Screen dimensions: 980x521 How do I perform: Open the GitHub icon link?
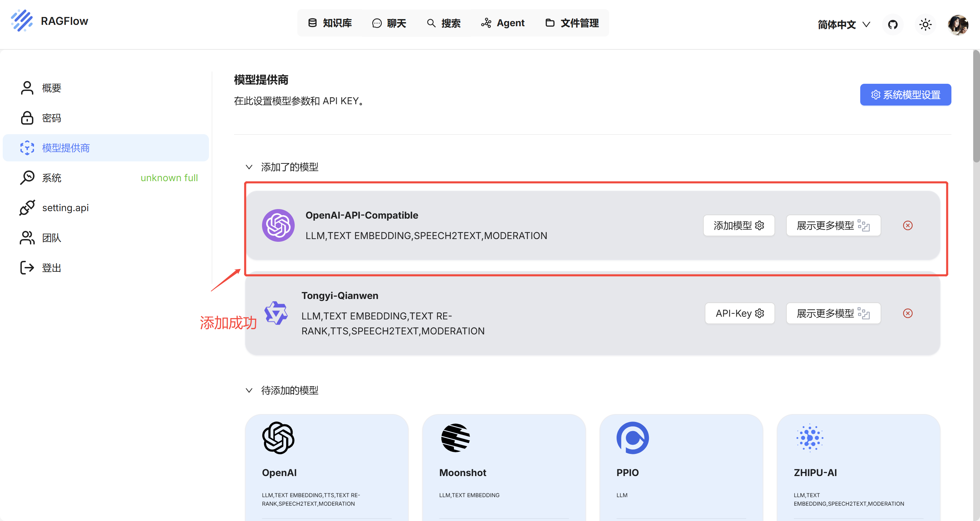point(893,25)
